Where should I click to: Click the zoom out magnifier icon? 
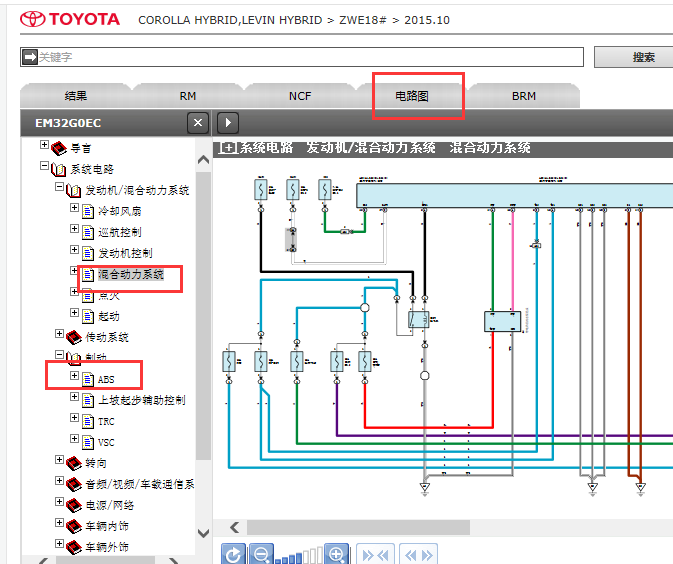(261, 555)
